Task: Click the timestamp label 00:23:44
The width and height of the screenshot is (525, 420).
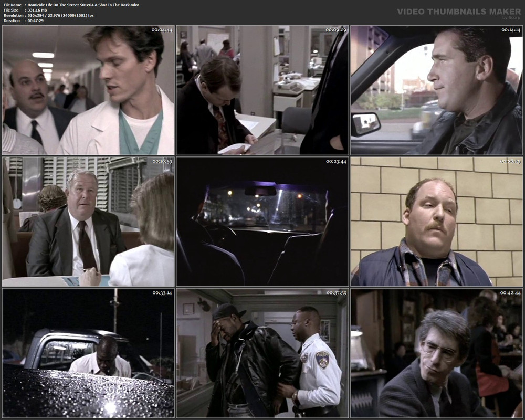Action: (336, 161)
